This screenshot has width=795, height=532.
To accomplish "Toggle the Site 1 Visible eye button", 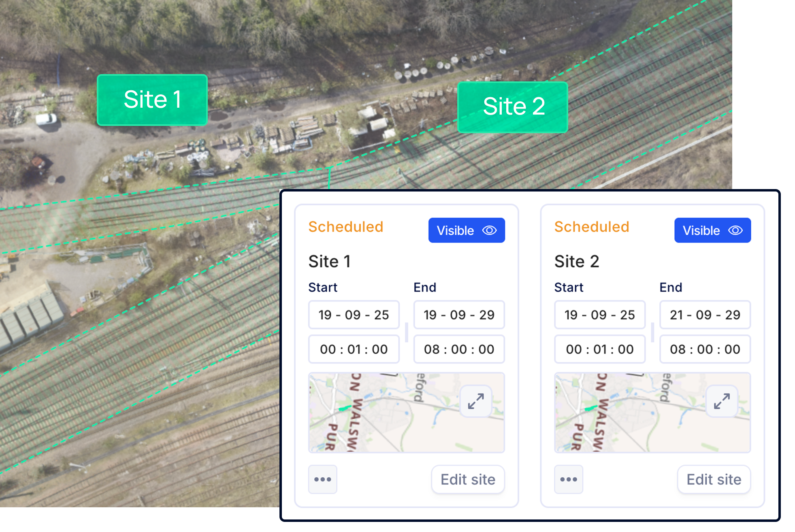I will click(467, 230).
